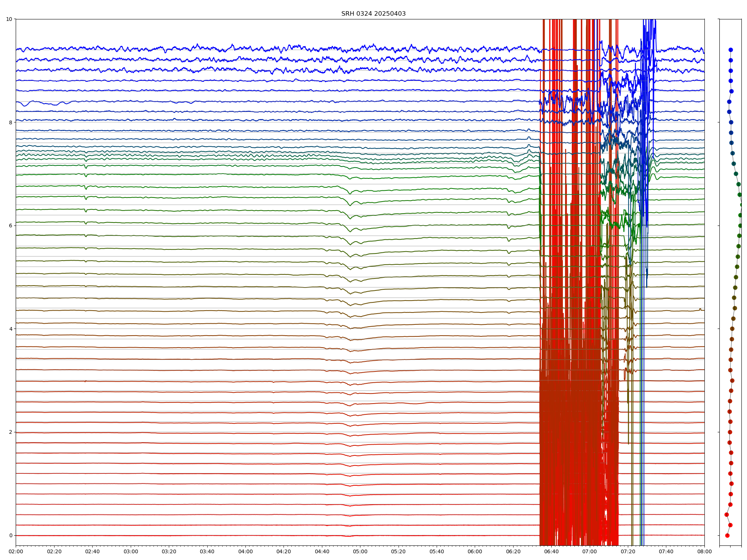Click the 03:20 time axis label
Screen dimensions: 747x560
(169, 551)
